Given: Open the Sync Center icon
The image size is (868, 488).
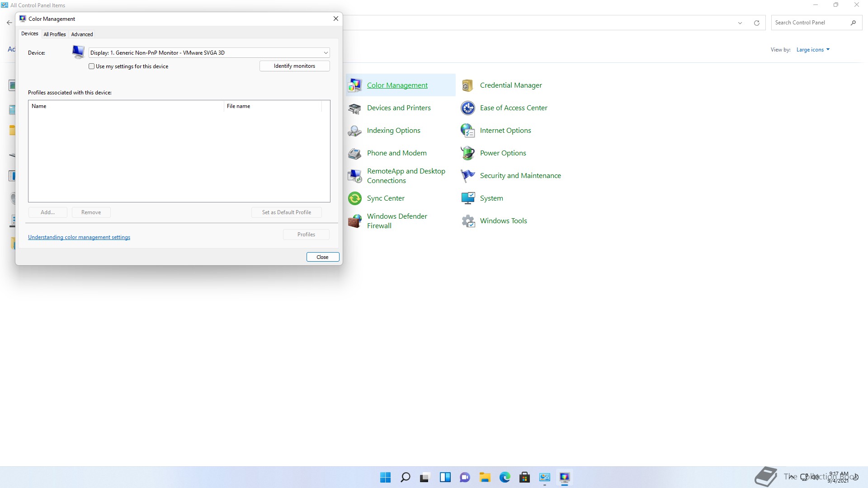Looking at the screenshot, I should [x=355, y=198].
